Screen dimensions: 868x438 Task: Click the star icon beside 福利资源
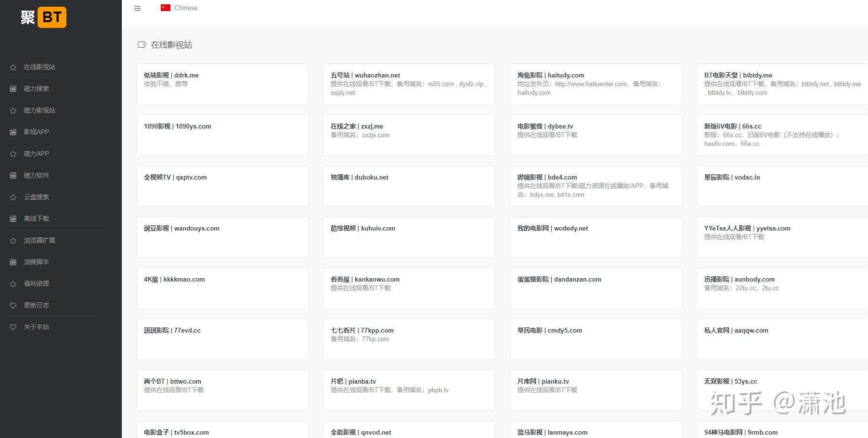tap(13, 284)
